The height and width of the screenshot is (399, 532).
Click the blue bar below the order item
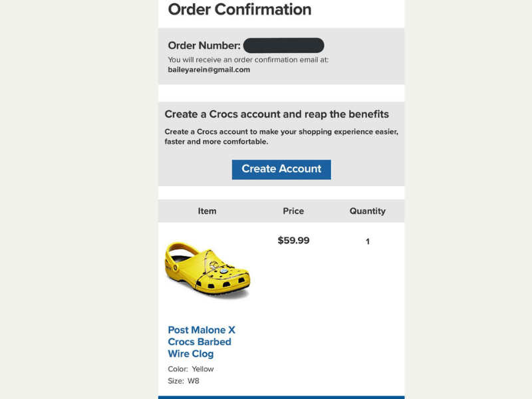[x=281, y=397]
